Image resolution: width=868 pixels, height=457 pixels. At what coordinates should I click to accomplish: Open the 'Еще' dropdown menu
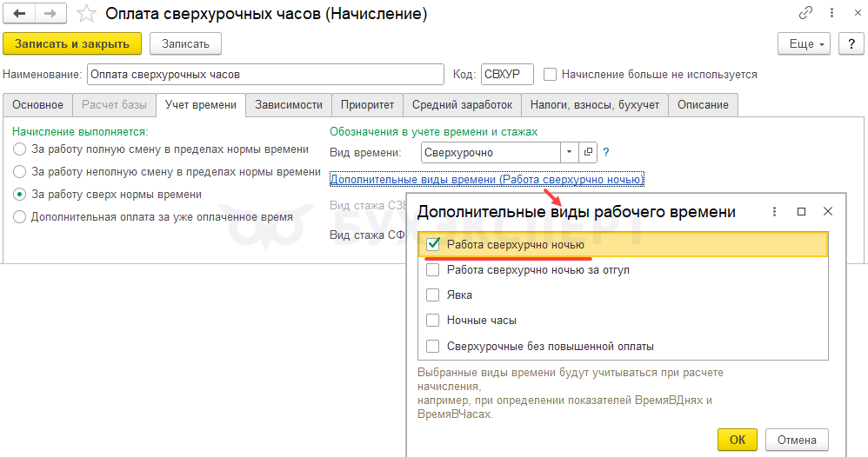804,43
